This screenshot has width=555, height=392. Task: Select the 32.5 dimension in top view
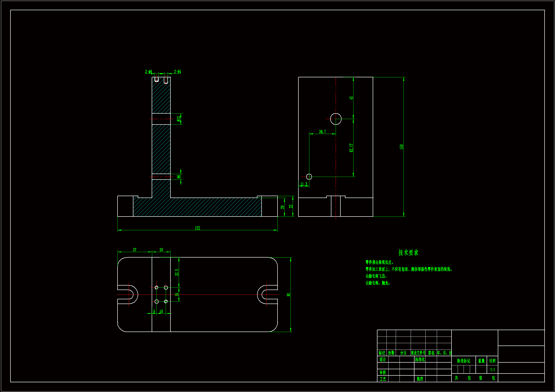click(x=177, y=272)
